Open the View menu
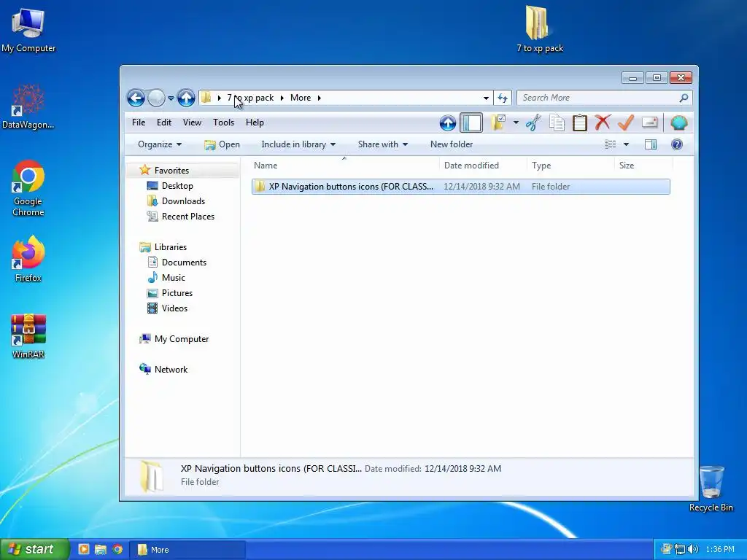 (x=192, y=122)
